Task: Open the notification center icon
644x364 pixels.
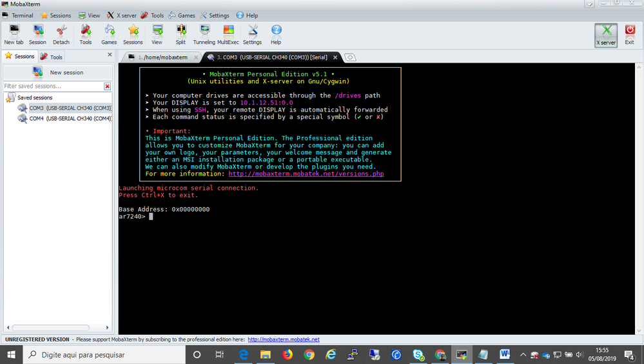Action: click(630, 354)
